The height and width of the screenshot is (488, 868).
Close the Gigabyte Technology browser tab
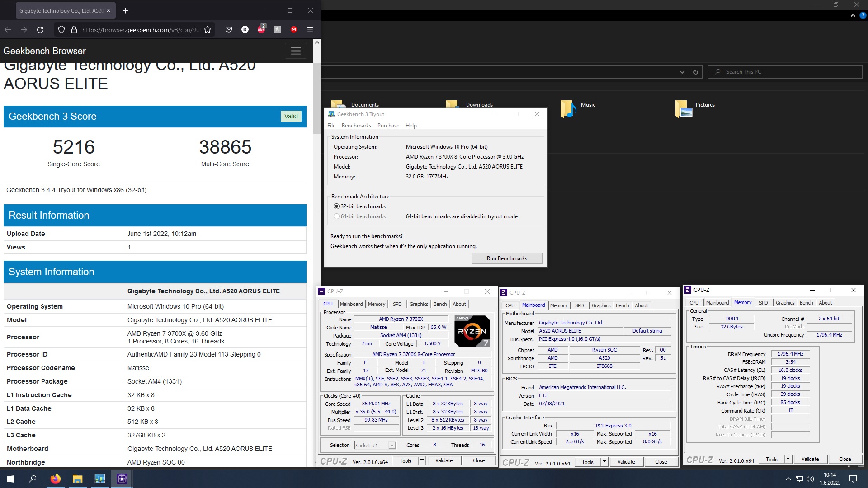click(x=108, y=10)
